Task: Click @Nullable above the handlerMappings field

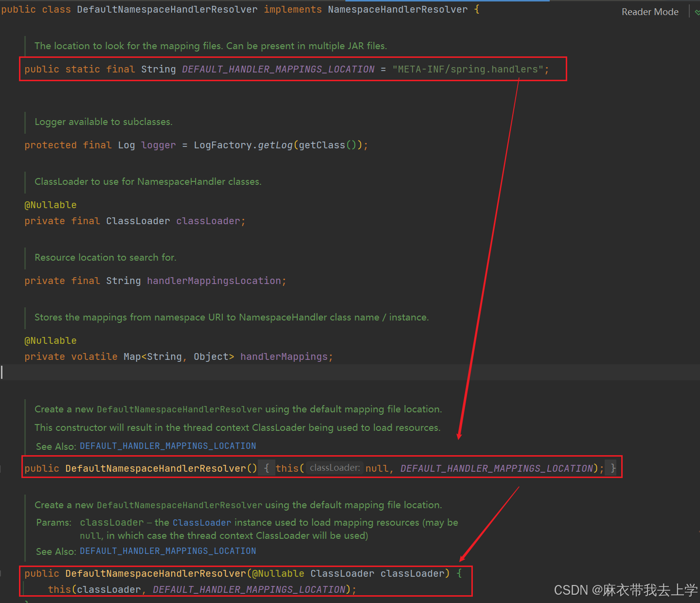Action: coord(51,340)
